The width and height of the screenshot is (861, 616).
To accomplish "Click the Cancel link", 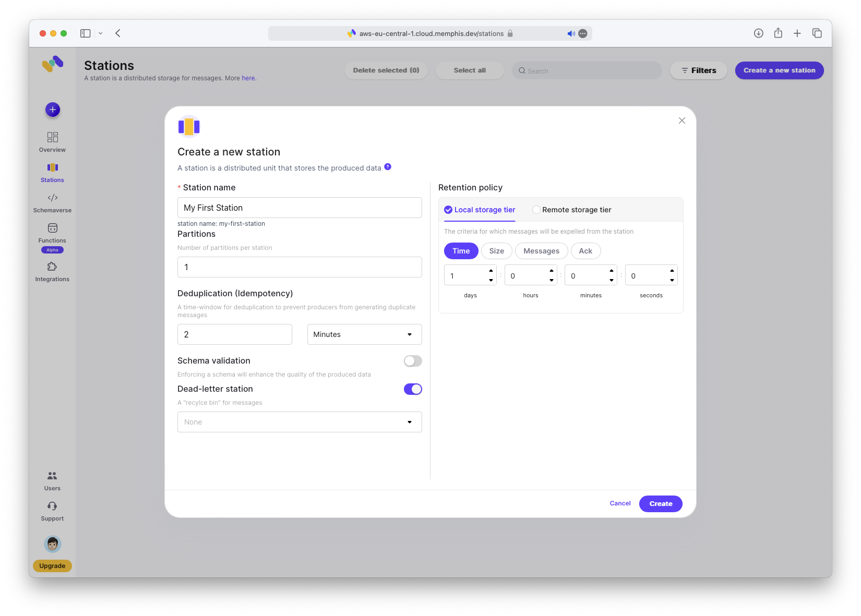I will [620, 503].
